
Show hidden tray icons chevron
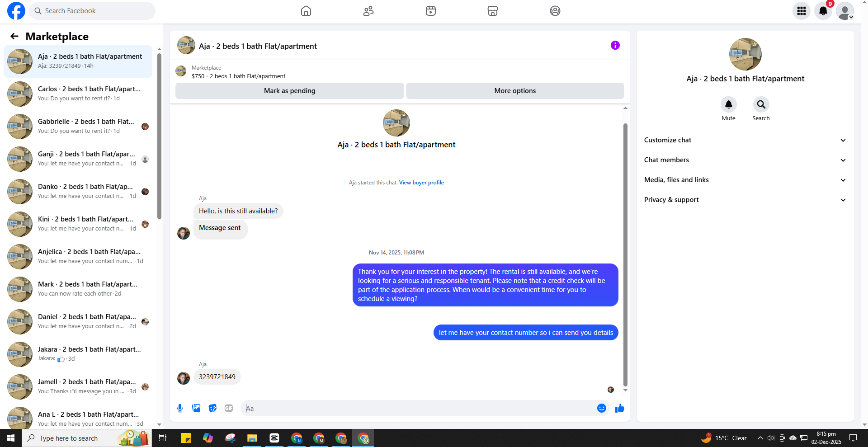(x=760, y=438)
